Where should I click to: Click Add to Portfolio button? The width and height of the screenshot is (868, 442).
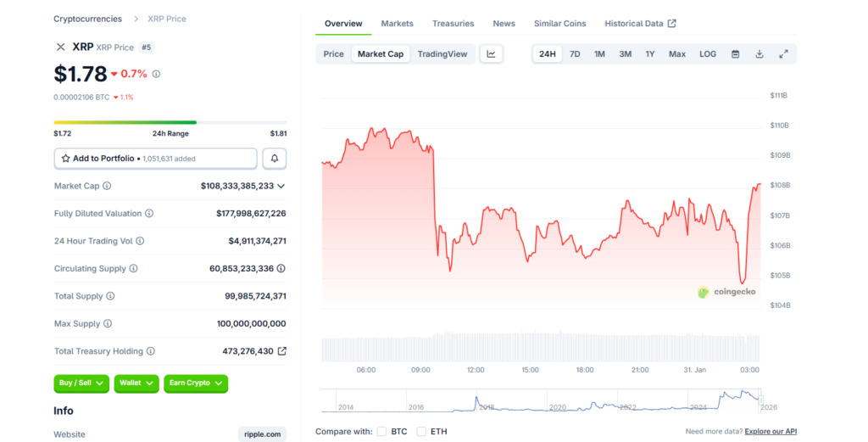click(x=155, y=159)
